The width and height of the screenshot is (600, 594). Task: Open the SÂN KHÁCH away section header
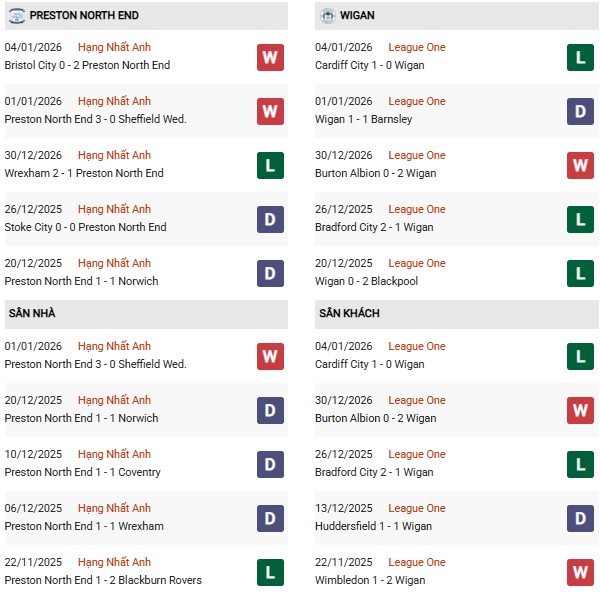tap(349, 313)
